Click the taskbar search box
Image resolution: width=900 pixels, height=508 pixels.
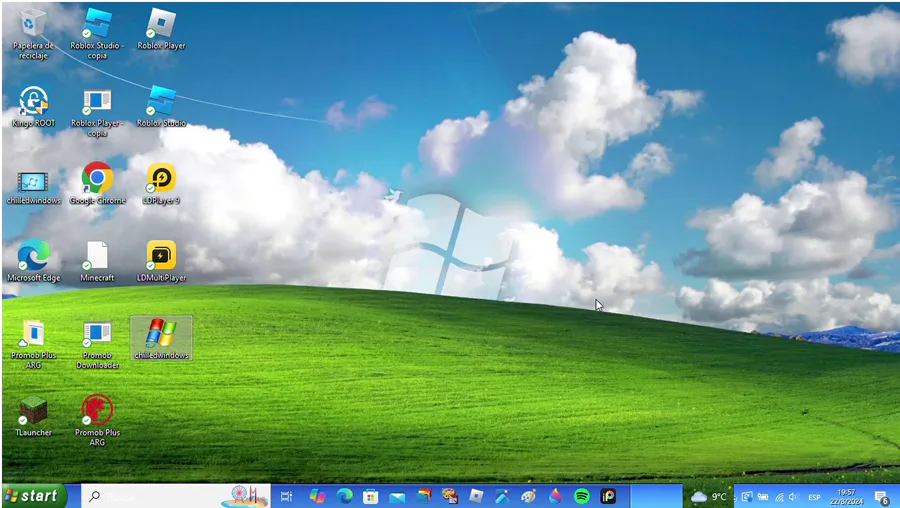[175, 497]
